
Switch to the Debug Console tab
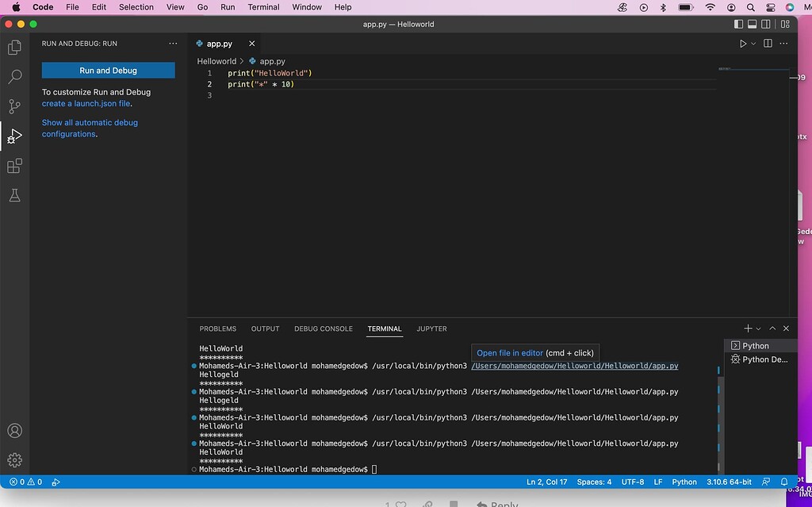tap(323, 328)
